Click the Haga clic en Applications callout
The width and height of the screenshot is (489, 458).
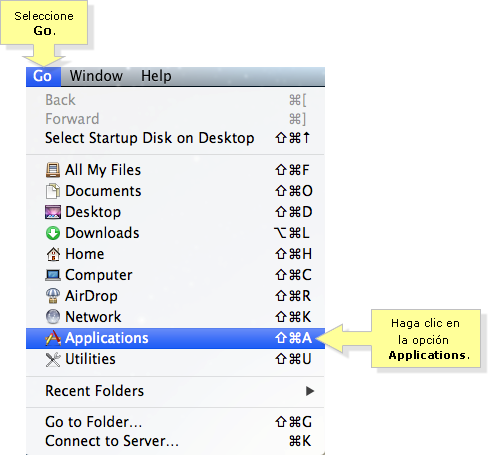[426, 339]
